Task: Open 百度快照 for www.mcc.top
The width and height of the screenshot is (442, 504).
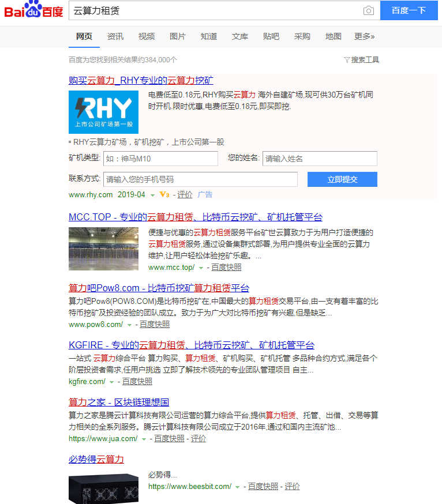Action: tap(226, 267)
